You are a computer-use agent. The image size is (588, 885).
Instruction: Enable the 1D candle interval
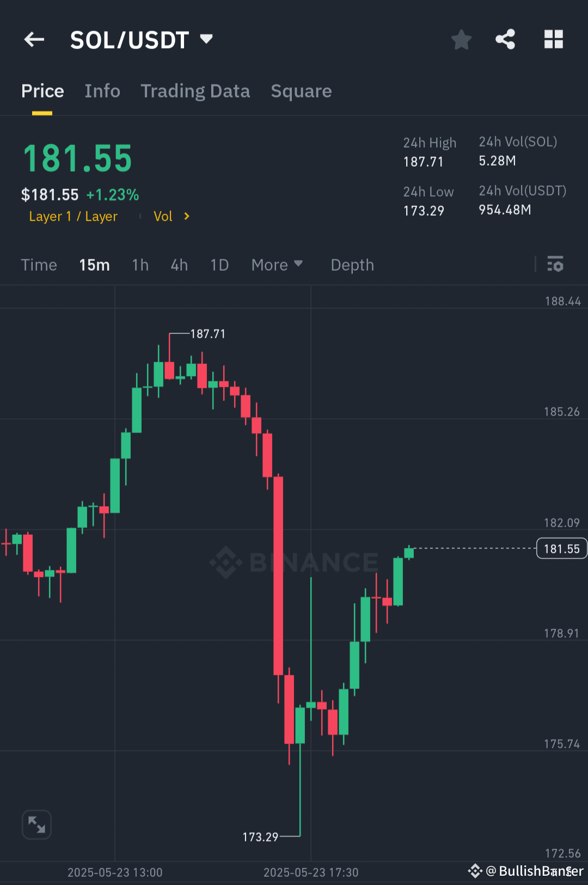pos(219,265)
